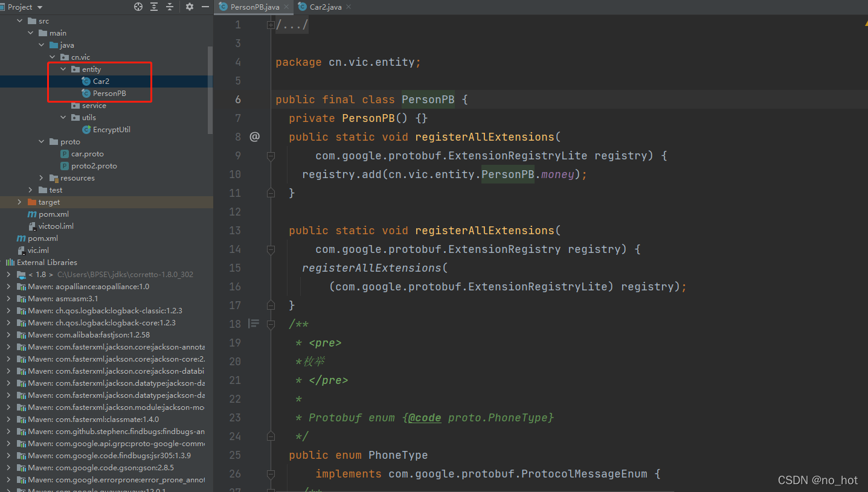Click the car.proto file icon
This screenshot has width=868, height=492.
tap(65, 154)
